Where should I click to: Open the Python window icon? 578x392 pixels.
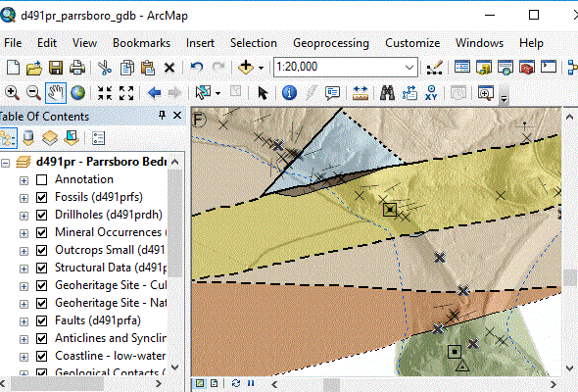tap(549, 67)
